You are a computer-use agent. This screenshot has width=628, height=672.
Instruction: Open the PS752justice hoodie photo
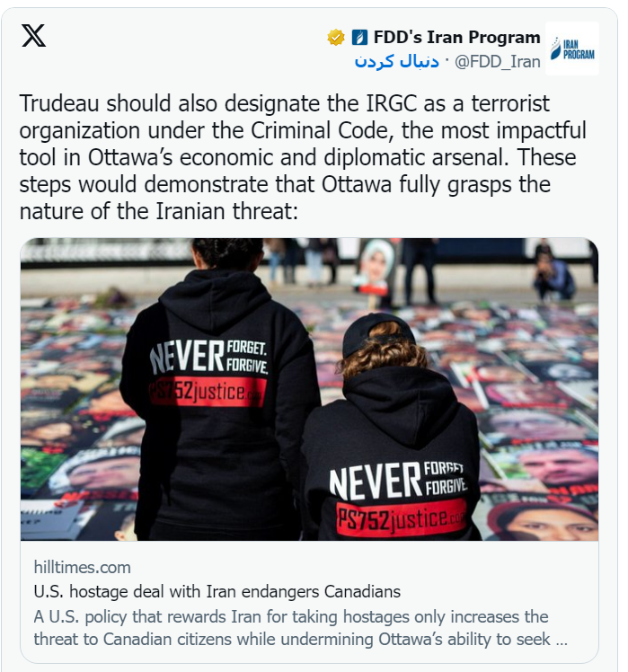309,389
